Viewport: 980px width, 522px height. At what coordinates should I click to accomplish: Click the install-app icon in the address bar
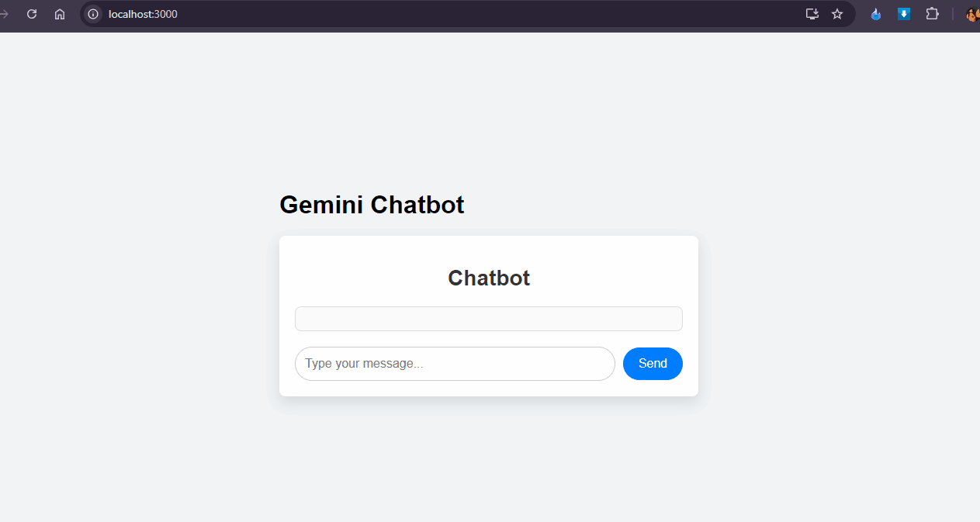[x=812, y=14]
